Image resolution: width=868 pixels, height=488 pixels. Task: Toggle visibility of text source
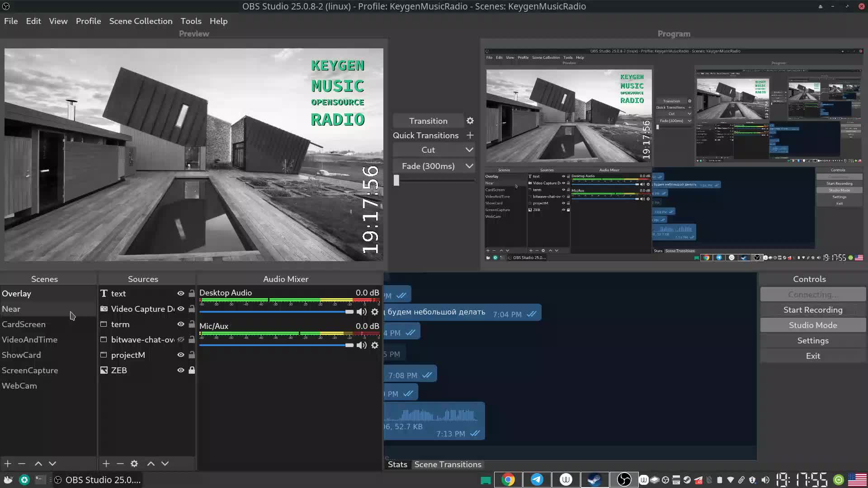[x=181, y=293]
